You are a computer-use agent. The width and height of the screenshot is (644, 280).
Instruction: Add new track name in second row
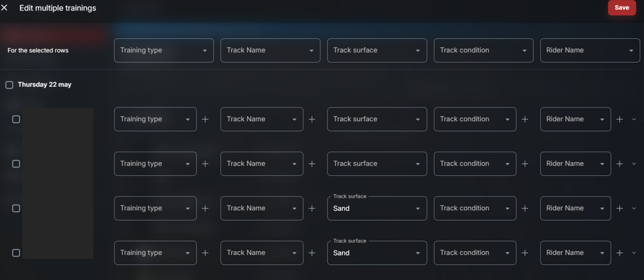[312, 163]
